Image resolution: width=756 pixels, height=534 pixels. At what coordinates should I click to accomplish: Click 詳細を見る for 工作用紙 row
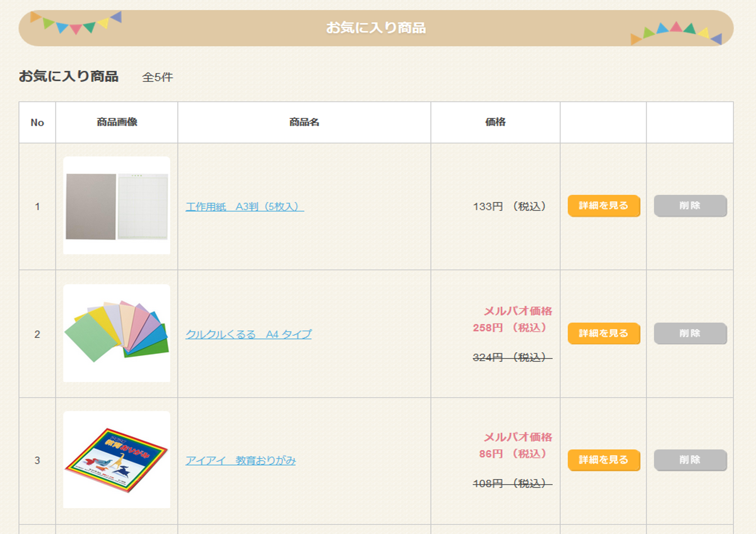point(603,206)
